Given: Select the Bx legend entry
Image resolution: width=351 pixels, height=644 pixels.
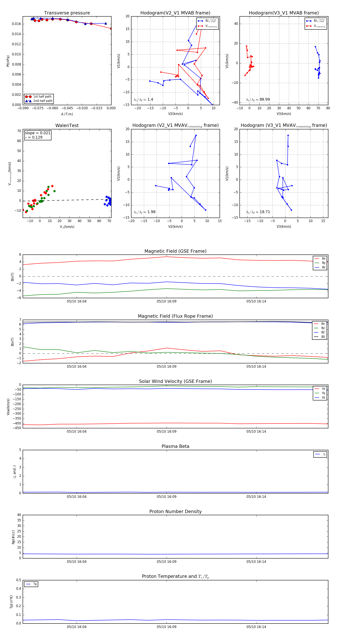Looking at the screenshot, I should click(x=320, y=259).
